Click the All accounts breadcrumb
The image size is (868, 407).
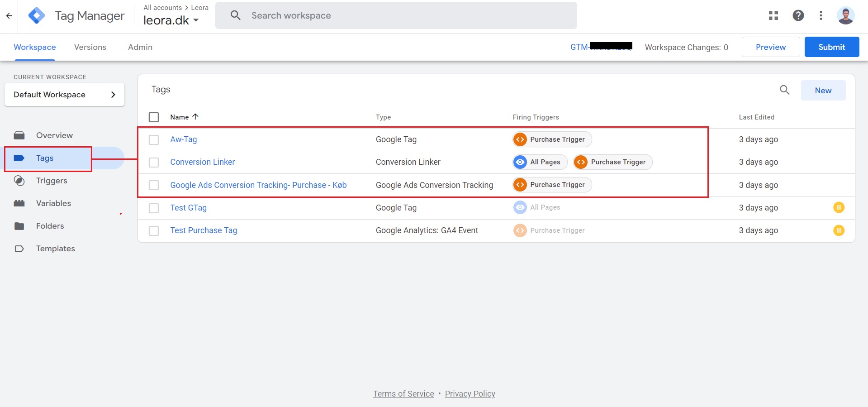pos(163,8)
